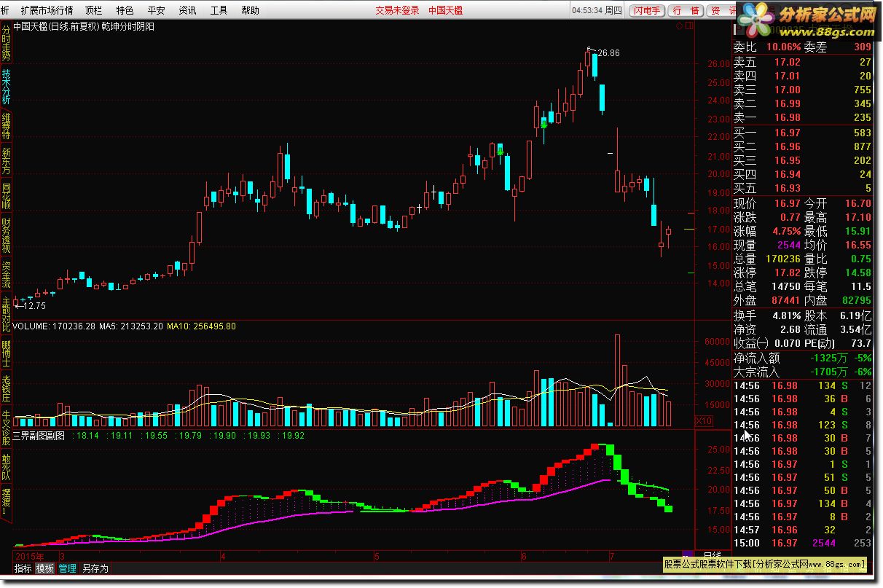The height and width of the screenshot is (588, 883).
Task: Open the 帮助 menu
Action: [250, 10]
